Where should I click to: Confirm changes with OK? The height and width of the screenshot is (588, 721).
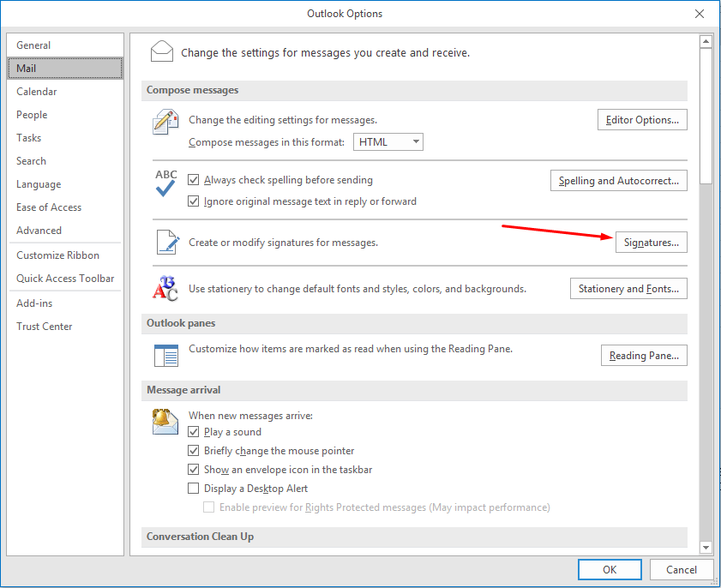click(x=610, y=570)
